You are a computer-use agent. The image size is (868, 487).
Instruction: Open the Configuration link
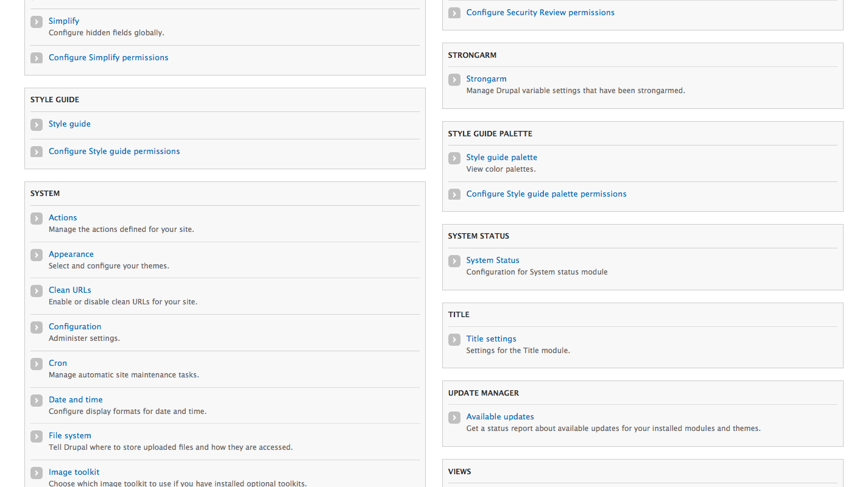[x=75, y=326]
